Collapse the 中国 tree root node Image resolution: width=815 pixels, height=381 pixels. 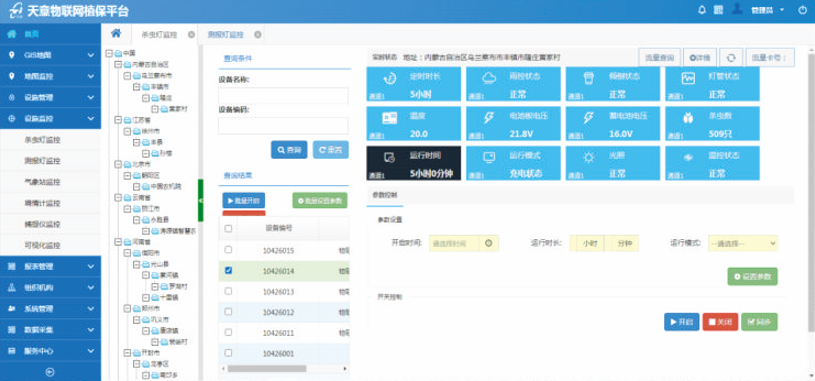(109, 53)
